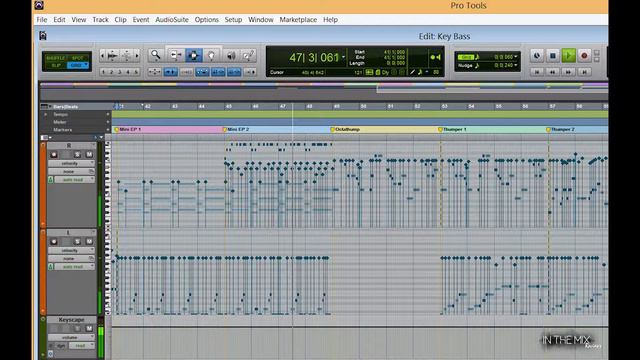
Task: Open the AudioSuite menu
Action: click(172, 20)
